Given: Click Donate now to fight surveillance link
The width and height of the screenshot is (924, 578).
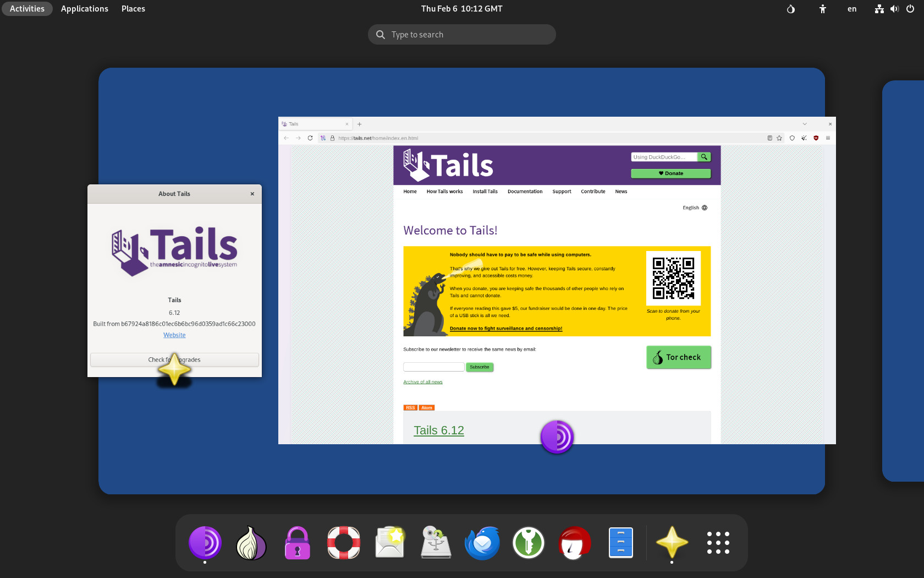Looking at the screenshot, I should coord(506,329).
